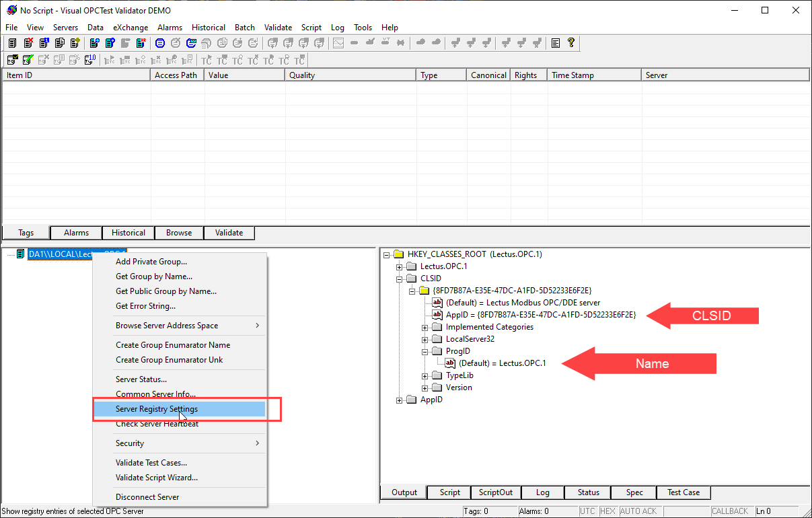Click the document icon with green plus
This screenshot has height=518, width=812.
pos(75,43)
